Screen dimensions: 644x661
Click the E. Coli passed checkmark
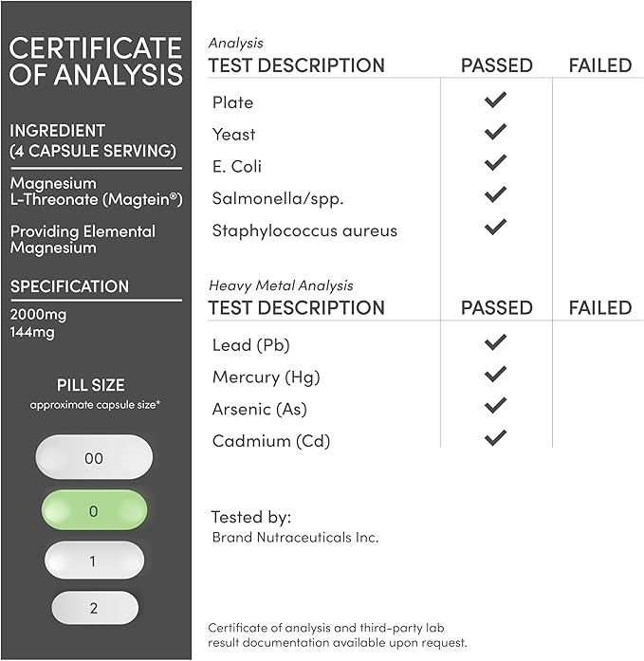click(495, 163)
